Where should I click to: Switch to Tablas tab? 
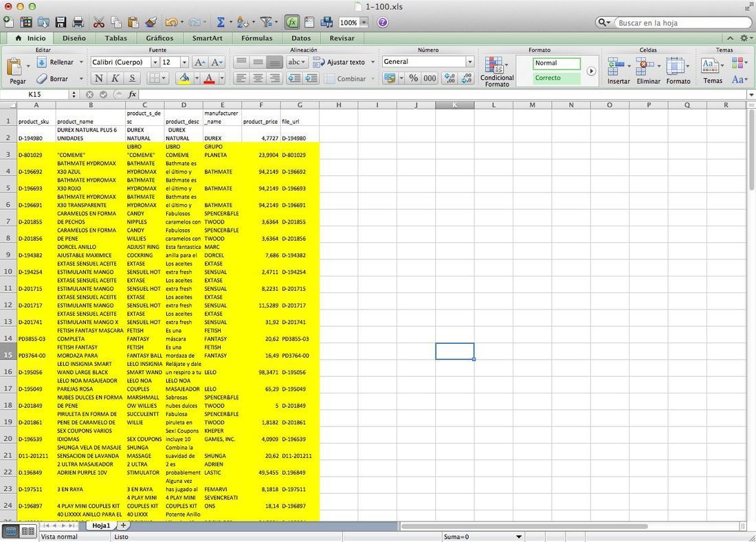point(115,38)
